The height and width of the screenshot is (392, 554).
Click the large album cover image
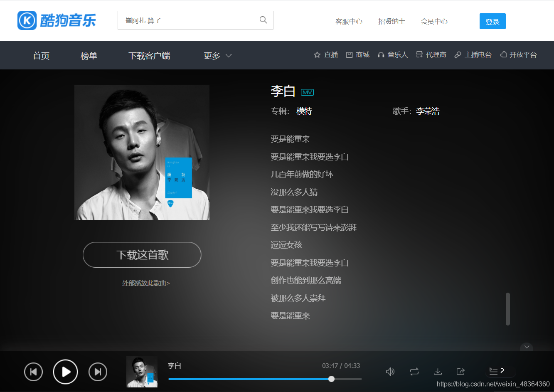(142, 152)
